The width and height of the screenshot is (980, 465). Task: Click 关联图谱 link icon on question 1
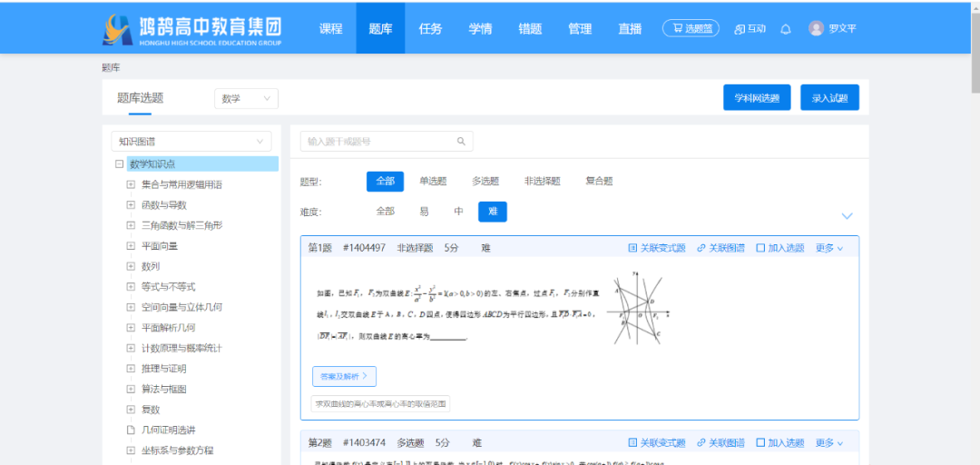(701, 248)
